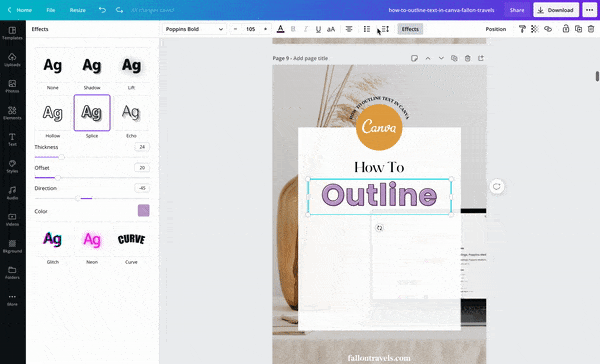Go back to Home
The image size is (600, 364).
tap(20, 10)
